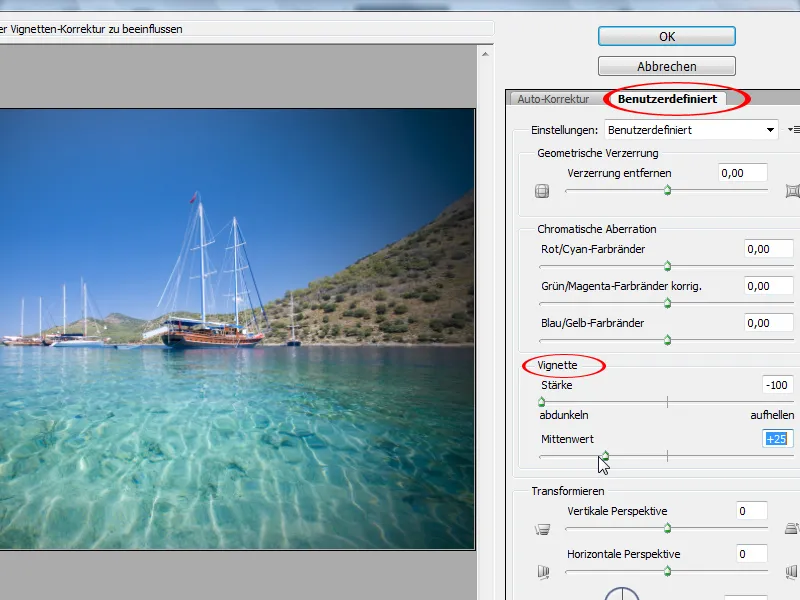The height and width of the screenshot is (600, 800).
Task: Open the Einstellungen flyout menu icon
Action: (793, 129)
